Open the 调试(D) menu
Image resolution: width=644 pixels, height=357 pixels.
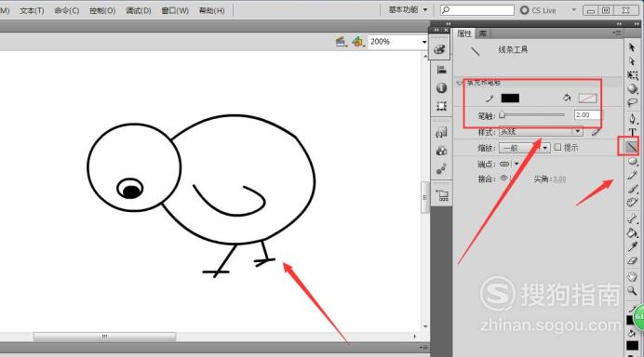tap(139, 10)
